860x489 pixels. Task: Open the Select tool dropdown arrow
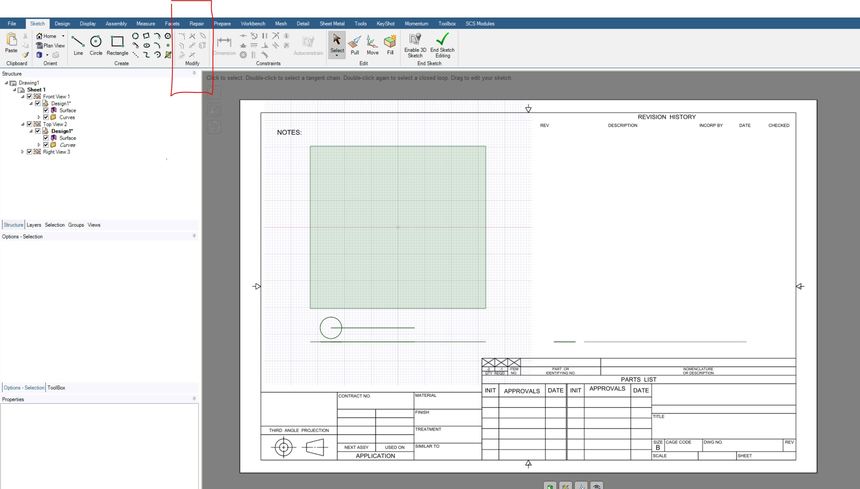[337, 56]
